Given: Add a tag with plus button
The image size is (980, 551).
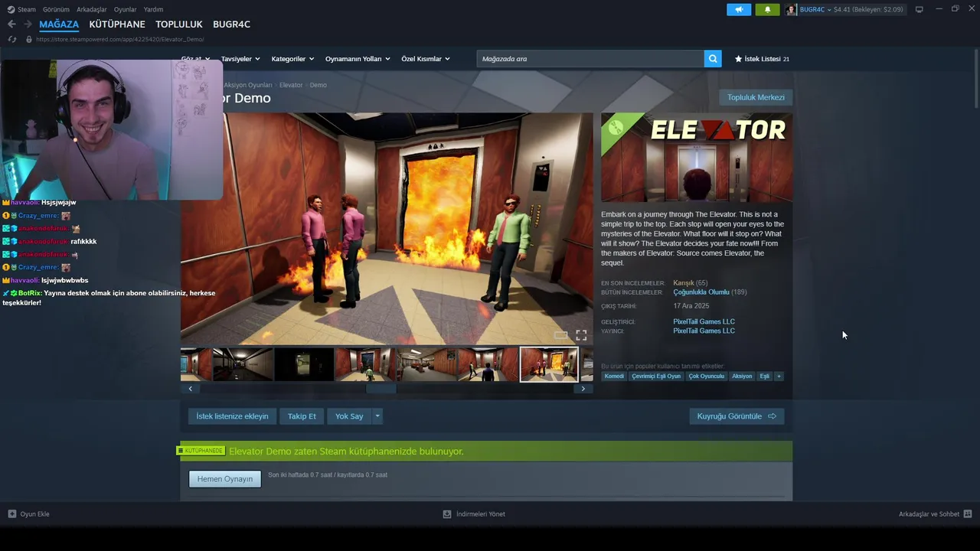Looking at the screenshot, I should coord(779,376).
